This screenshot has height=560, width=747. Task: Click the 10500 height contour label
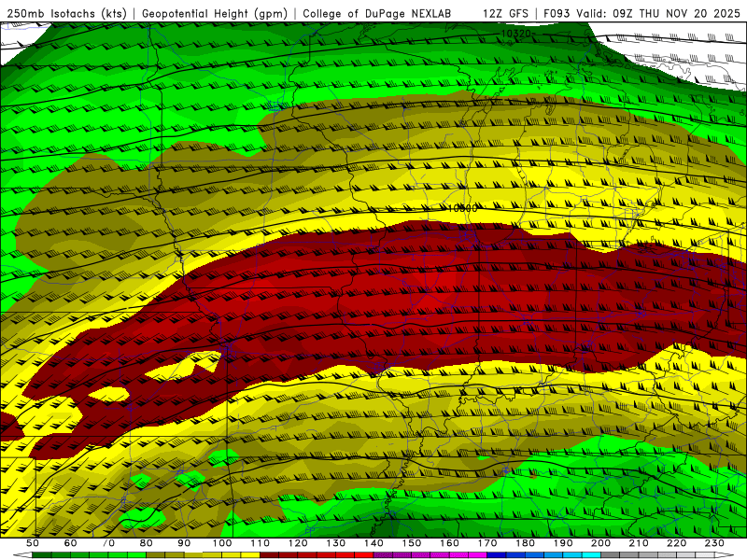coord(462,208)
